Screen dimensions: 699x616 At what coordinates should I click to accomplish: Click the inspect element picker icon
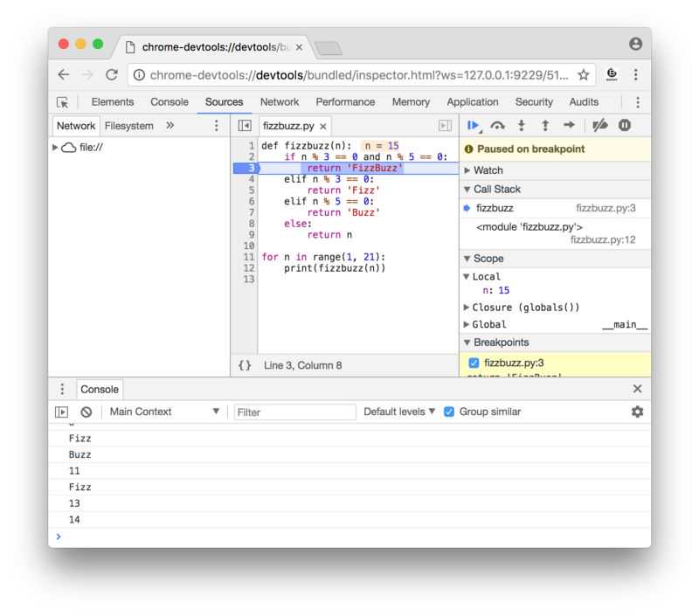click(62, 102)
